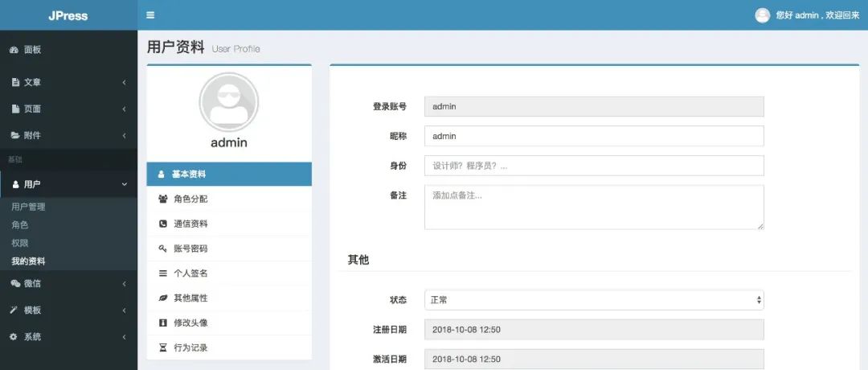The height and width of the screenshot is (370, 868).
Task: Open the 权限 permissions link
Action: (19, 243)
